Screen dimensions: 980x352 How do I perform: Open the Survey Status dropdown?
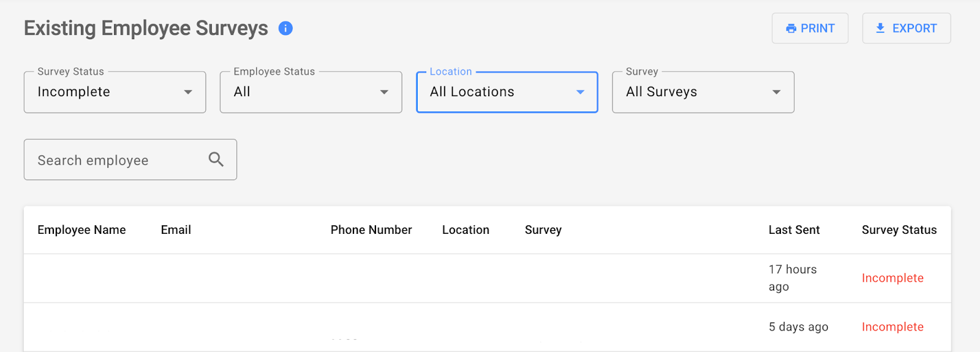click(115, 92)
